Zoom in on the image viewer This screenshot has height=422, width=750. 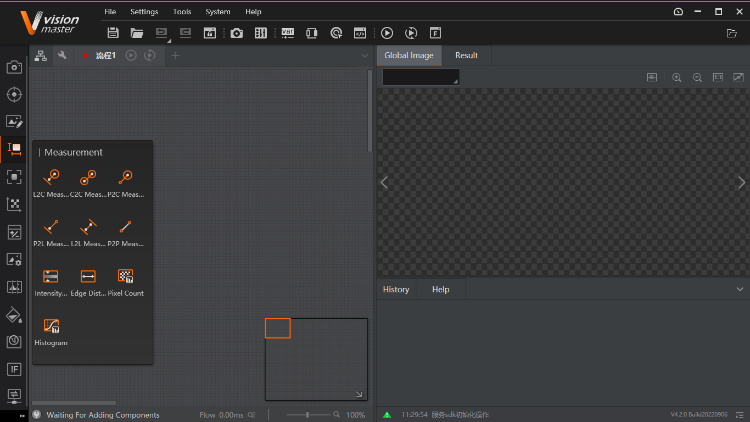[x=677, y=77]
